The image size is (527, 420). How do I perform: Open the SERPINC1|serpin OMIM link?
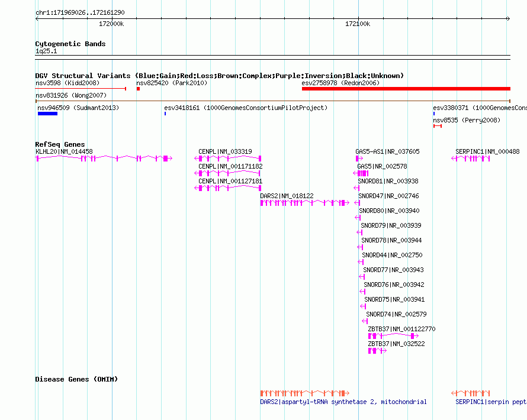point(491,402)
